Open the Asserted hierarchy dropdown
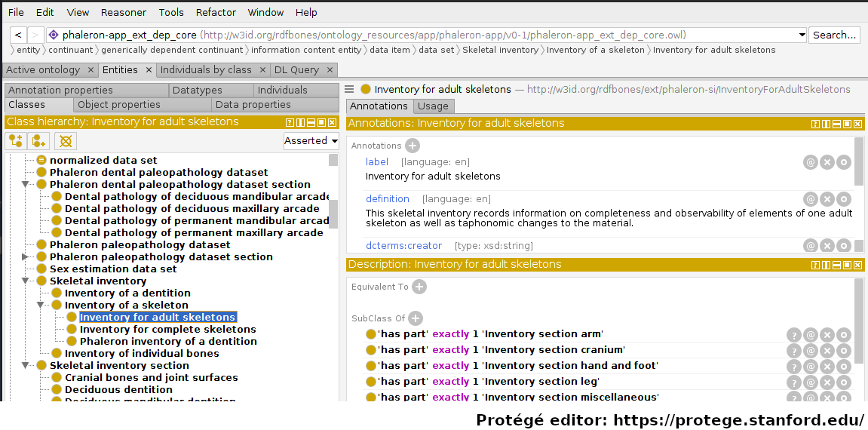 (x=311, y=141)
